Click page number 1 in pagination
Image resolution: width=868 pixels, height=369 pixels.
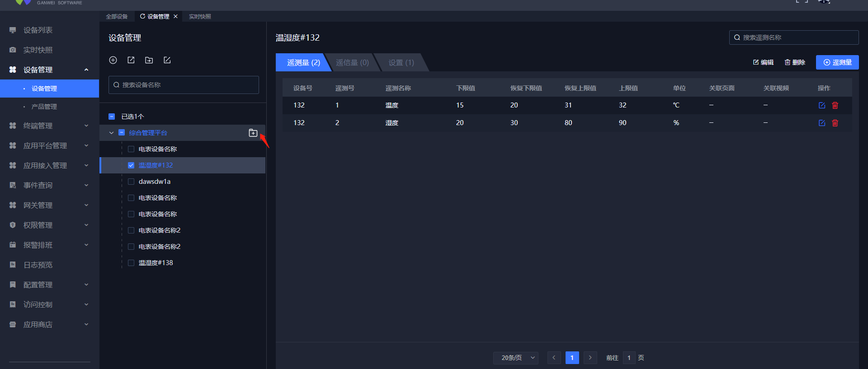coord(572,358)
